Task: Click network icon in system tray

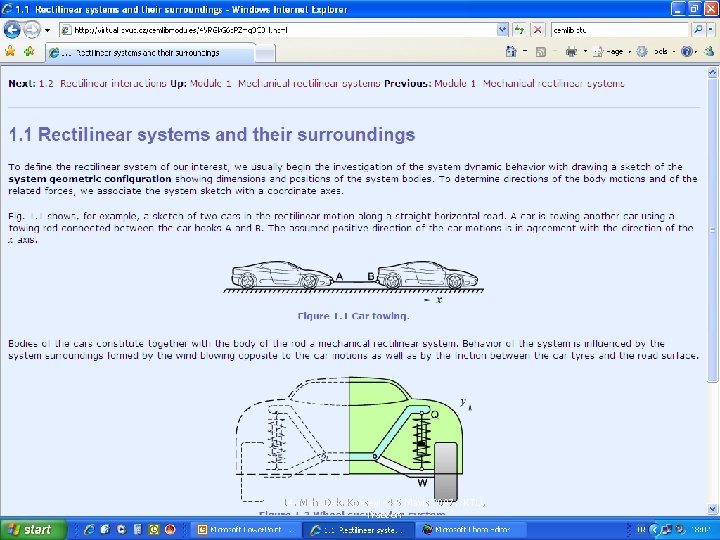Action: (x=667, y=530)
